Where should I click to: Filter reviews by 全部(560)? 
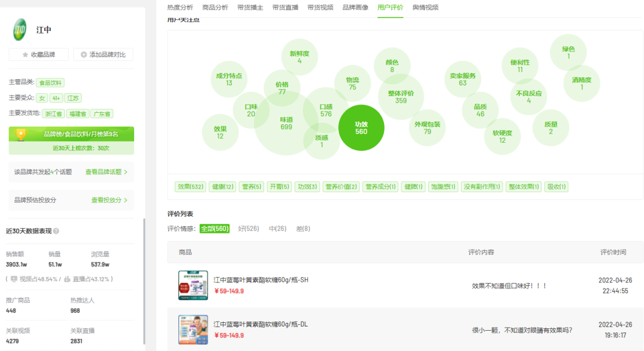click(x=215, y=229)
